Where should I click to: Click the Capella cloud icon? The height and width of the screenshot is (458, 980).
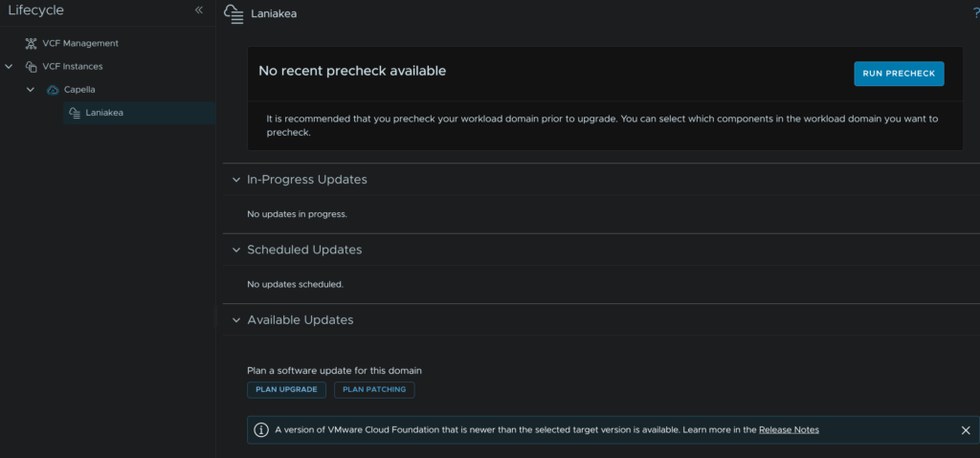click(x=53, y=89)
